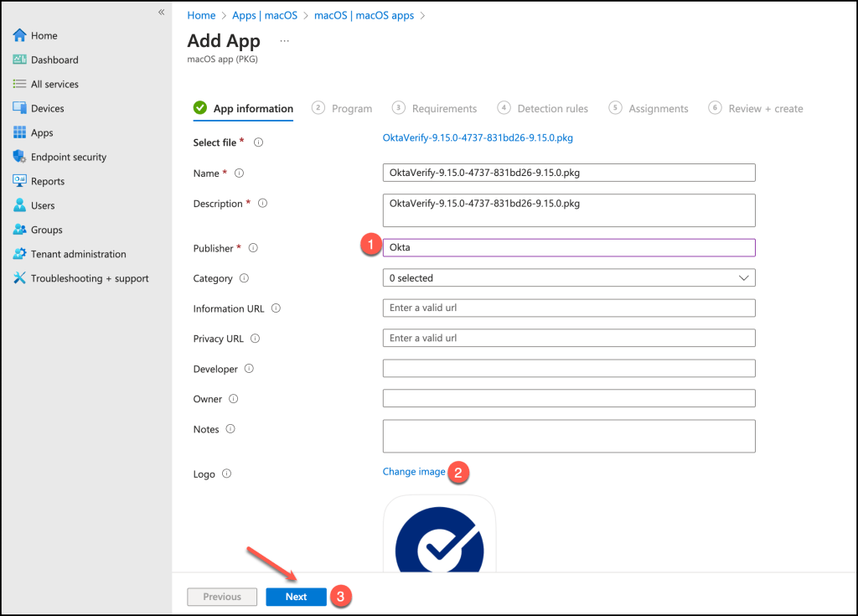Click the Reports icon in sidebar

(x=20, y=182)
